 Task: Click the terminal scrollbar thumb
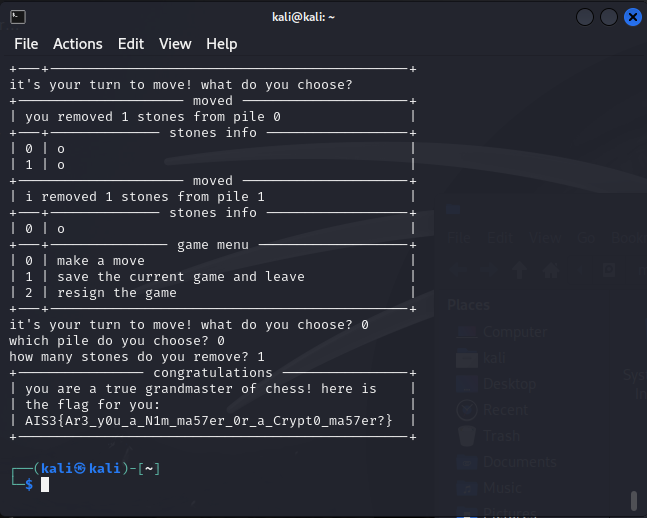(x=633, y=500)
